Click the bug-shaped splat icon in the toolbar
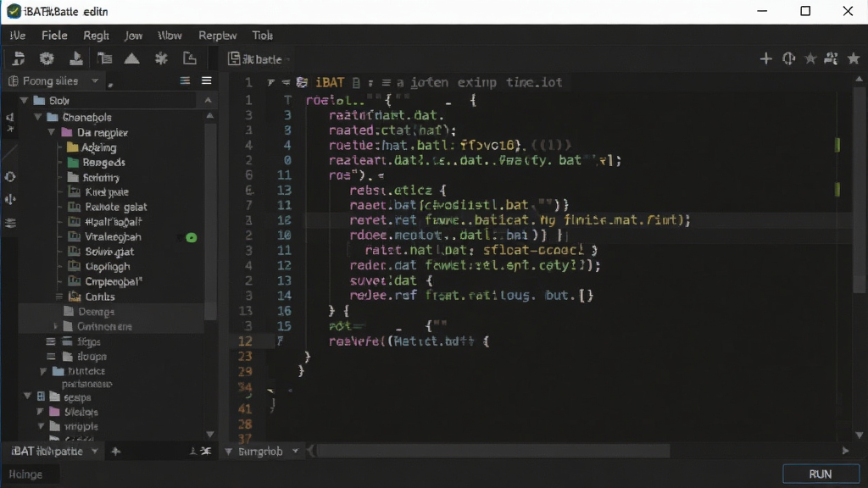This screenshot has height=488, width=868. pyautogui.click(x=161, y=58)
